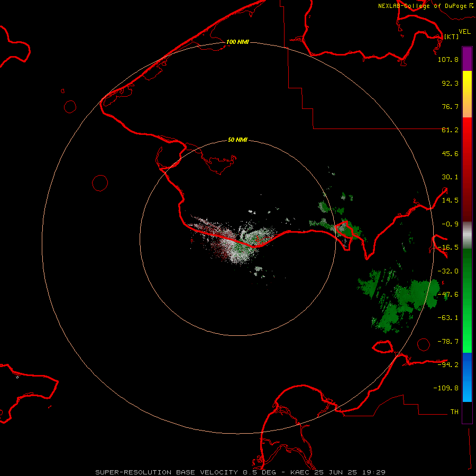This screenshot has width=476, height=476.
Task: Click the -109.8 velocity scale value
Action: click(446, 388)
